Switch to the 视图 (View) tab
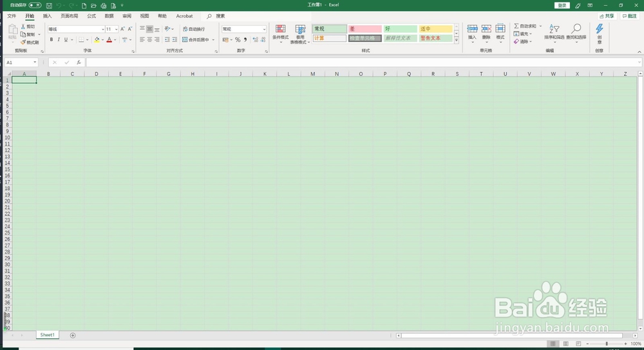 [x=144, y=16]
